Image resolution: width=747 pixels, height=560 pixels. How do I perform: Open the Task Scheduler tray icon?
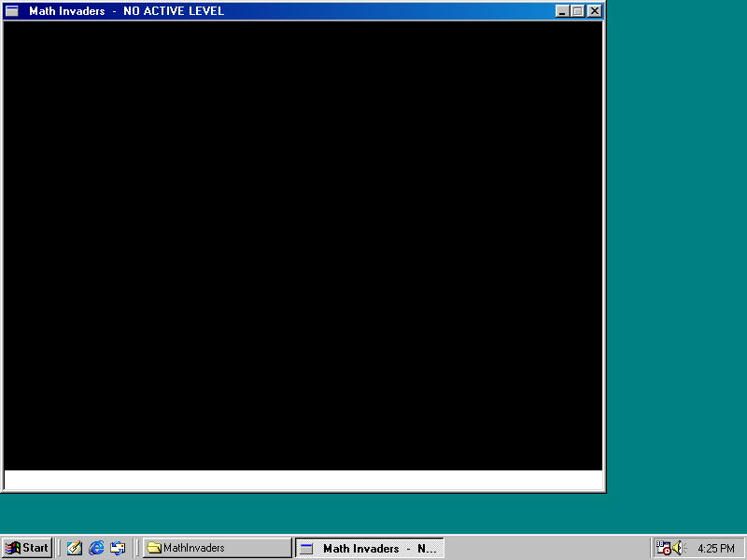coord(663,548)
